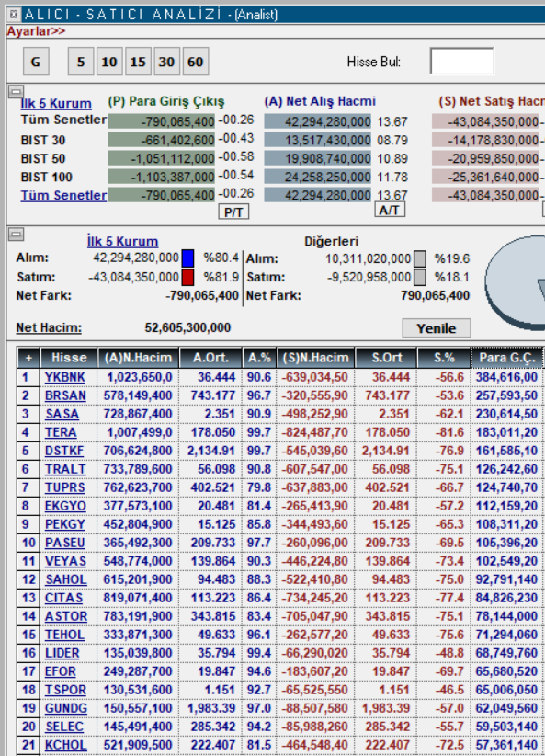Open EKGYO stock link
This screenshot has height=756, width=545.
(x=65, y=506)
